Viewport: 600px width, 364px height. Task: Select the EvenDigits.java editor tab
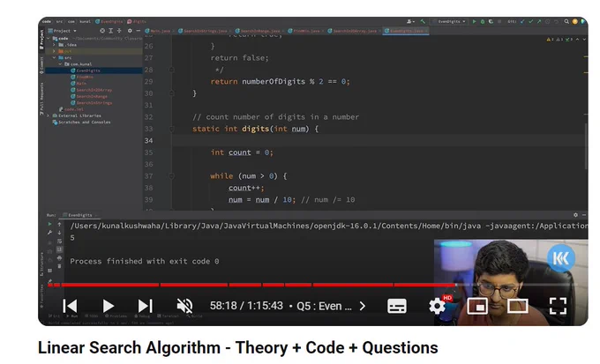coord(406,31)
